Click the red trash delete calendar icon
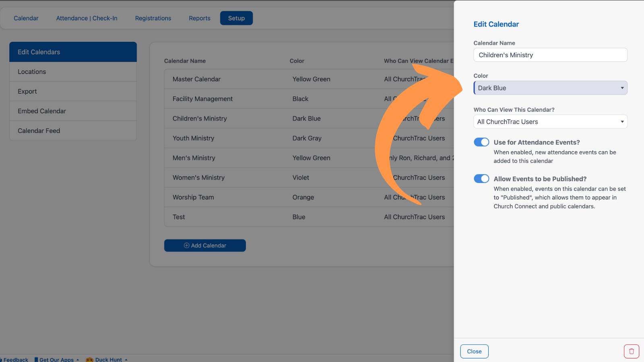The image size is (644, 362). (x=632, y=351)
